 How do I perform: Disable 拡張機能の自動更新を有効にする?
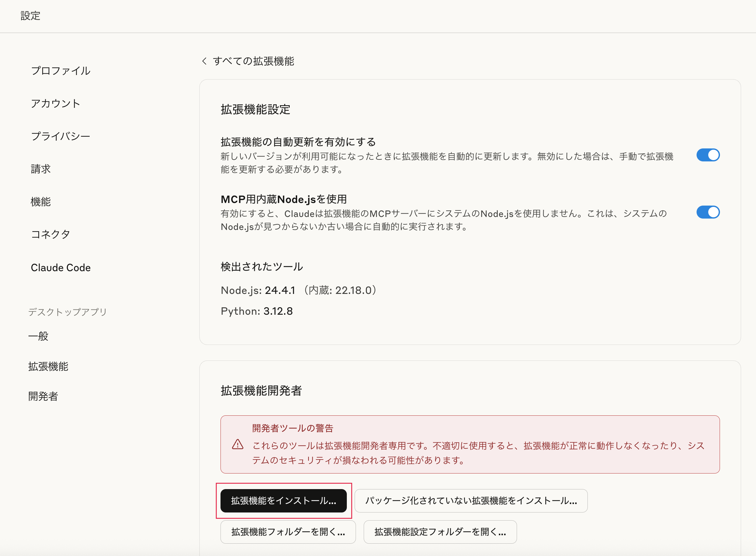pos(708,155)
